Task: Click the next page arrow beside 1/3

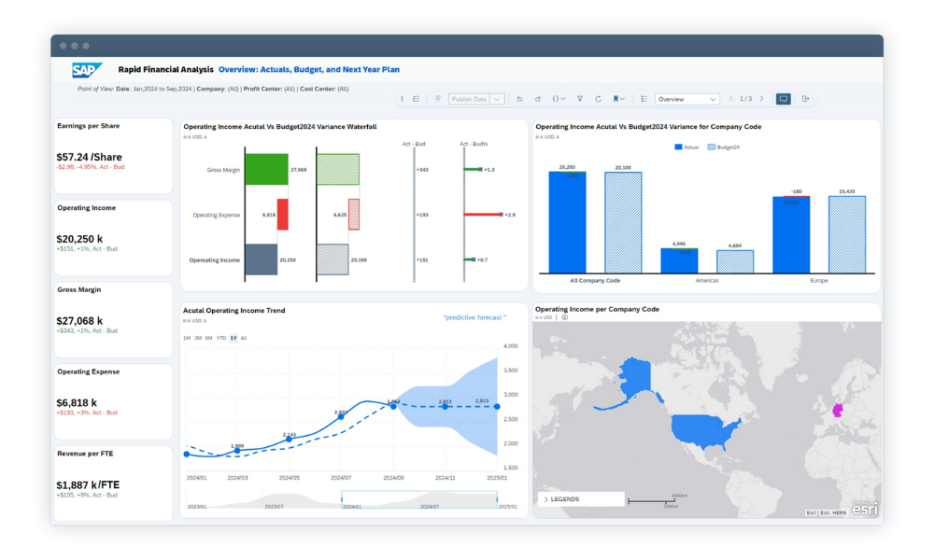Action: coord(762,98)
